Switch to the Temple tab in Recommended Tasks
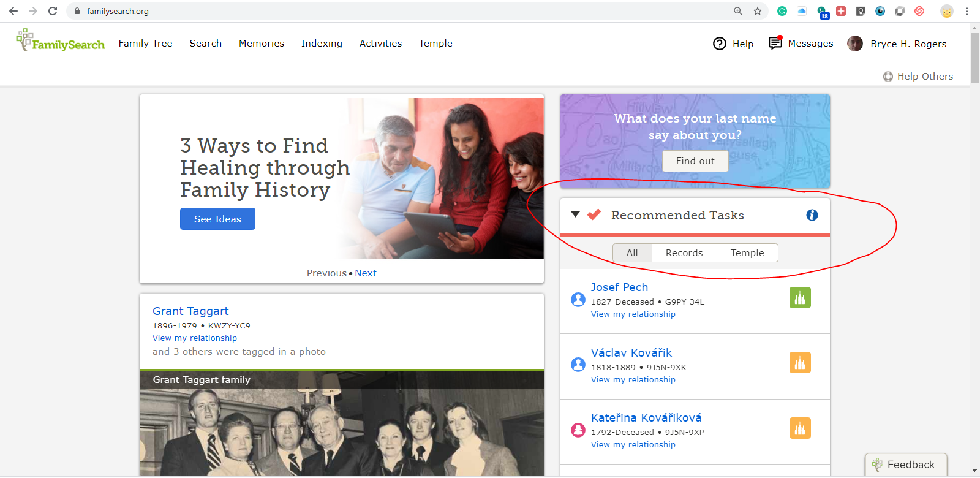This screenshot has width=980, height=478. (747, 253)
